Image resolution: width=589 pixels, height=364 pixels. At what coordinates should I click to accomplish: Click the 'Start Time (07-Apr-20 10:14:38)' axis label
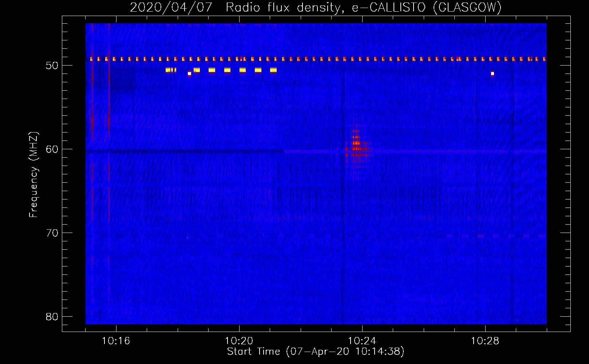(x=316, y=352)
